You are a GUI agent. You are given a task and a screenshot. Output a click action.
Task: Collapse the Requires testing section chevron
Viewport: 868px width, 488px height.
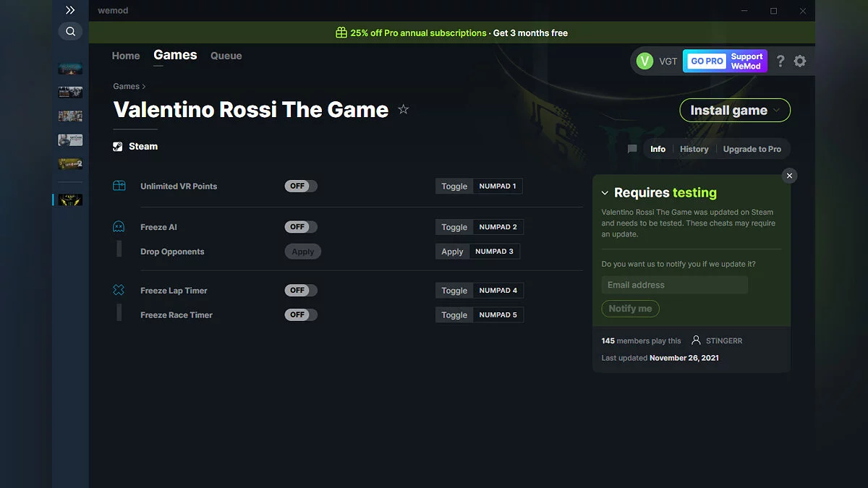point(605,193)
